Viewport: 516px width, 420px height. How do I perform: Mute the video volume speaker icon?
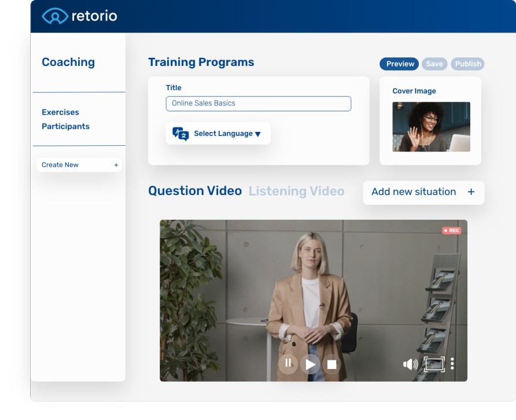(410, 364)
